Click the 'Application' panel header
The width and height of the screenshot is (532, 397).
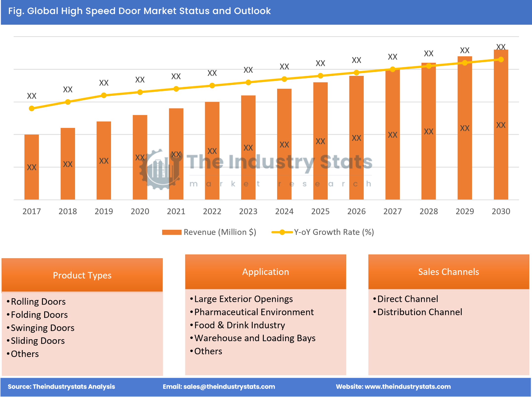click(x=266, y=272)
